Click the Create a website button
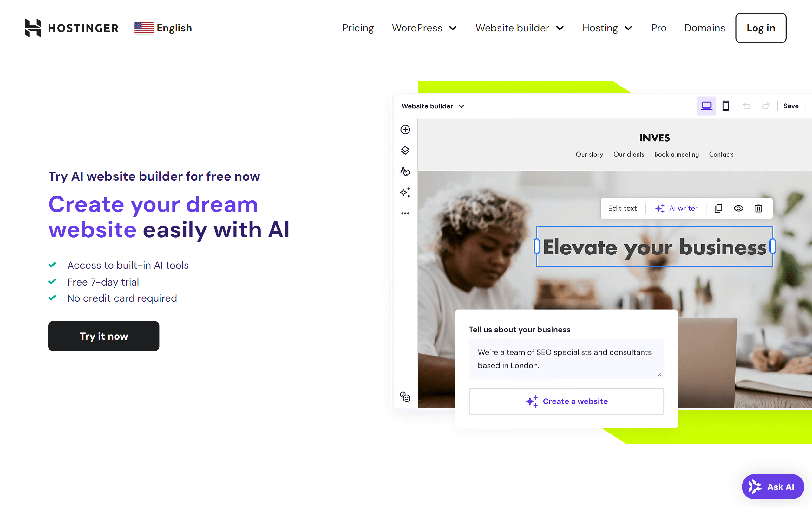 [x=566, y=401]
